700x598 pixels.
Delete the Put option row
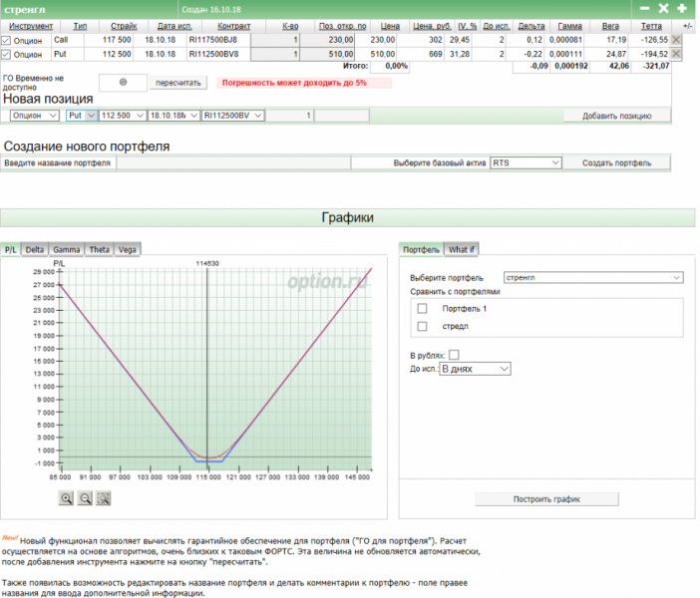676,54
